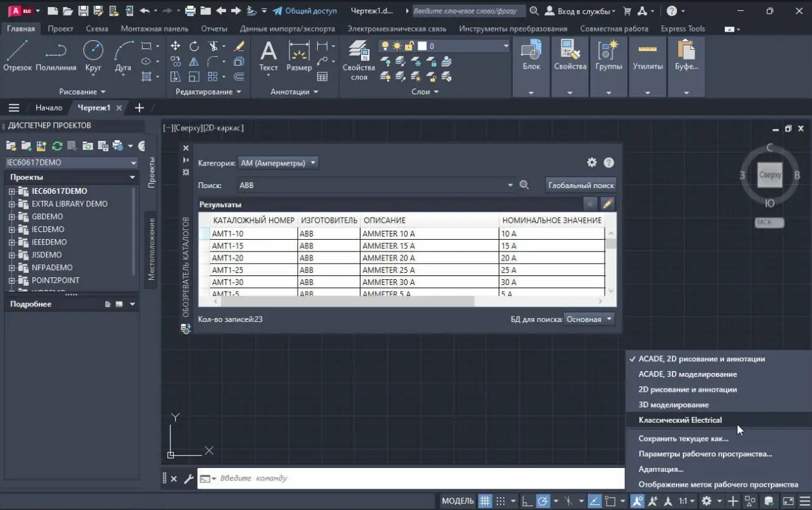Open the Схема ribbon tab

(97, 28)
